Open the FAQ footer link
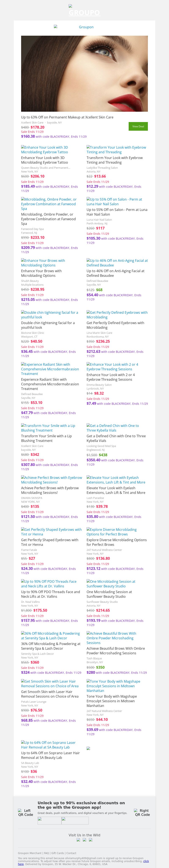Screen dimensions: 169x868 [x=46, y=853]
